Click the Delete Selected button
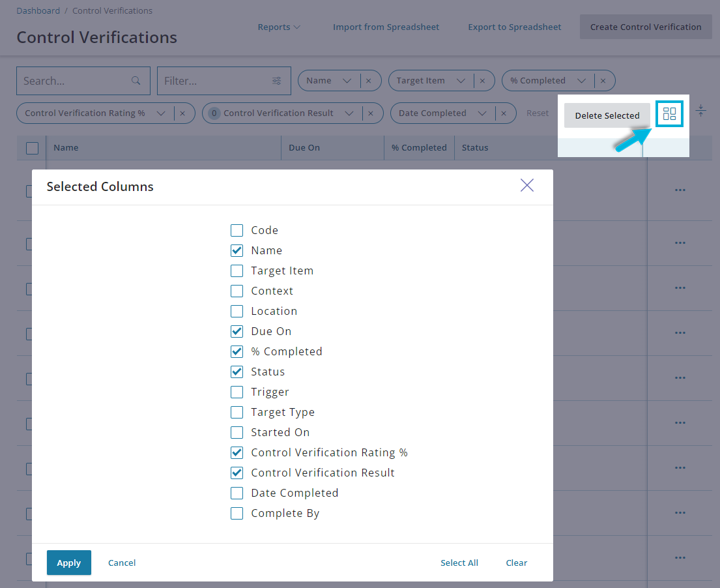The height and width of the screenshot is (588, 720). [607, 115]
